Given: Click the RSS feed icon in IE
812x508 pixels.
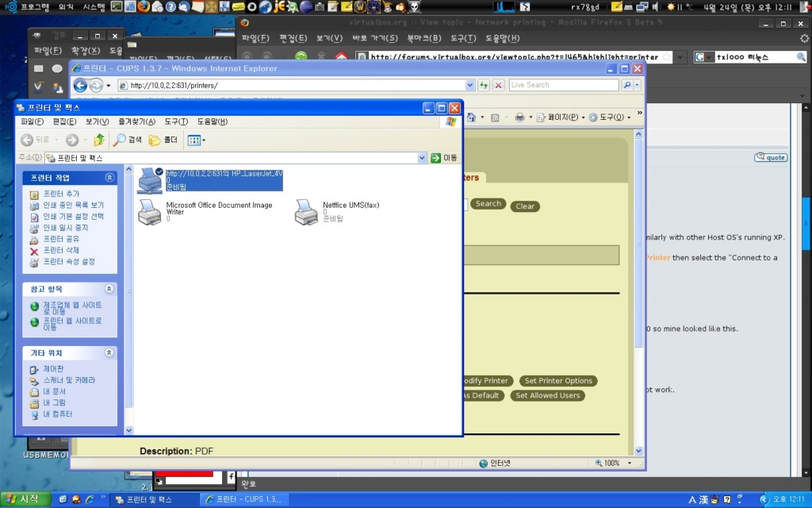Looking at the screenshot, I should (x=495, y=117).
